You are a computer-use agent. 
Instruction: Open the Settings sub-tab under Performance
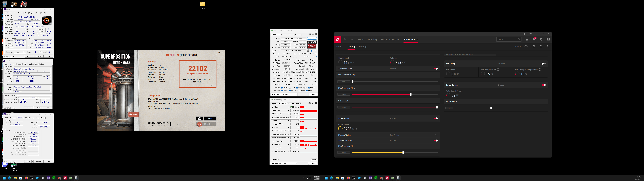pyautogui.click(x=363, y=47)
